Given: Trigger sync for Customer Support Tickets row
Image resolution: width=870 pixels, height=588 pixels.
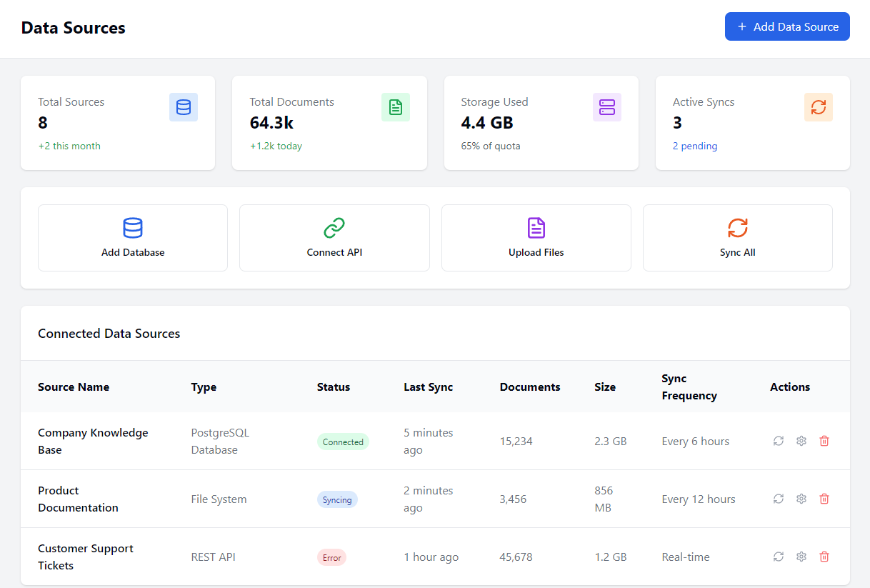Looking at the screenshot, I should 778,557.
